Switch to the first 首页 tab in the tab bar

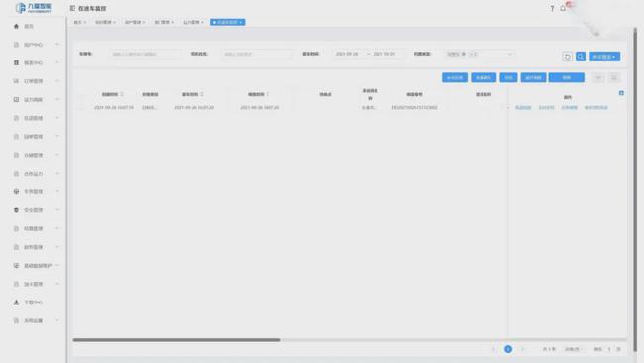pos(79,22)
